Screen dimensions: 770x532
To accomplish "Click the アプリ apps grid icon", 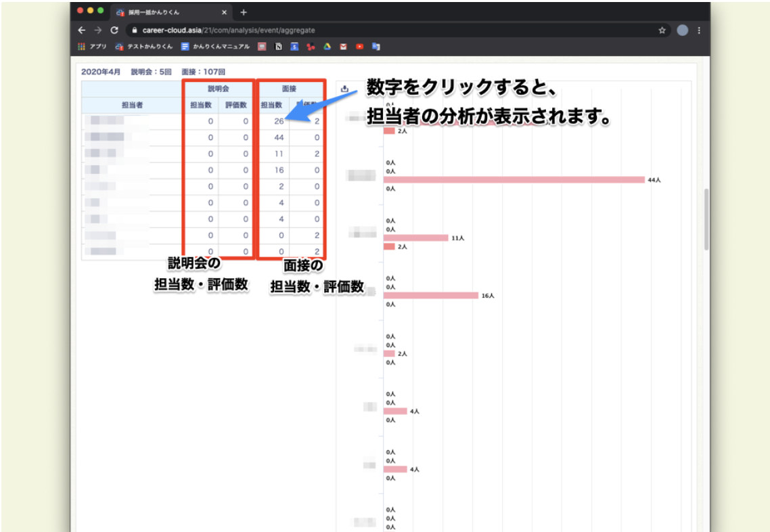I will point(83,47).
